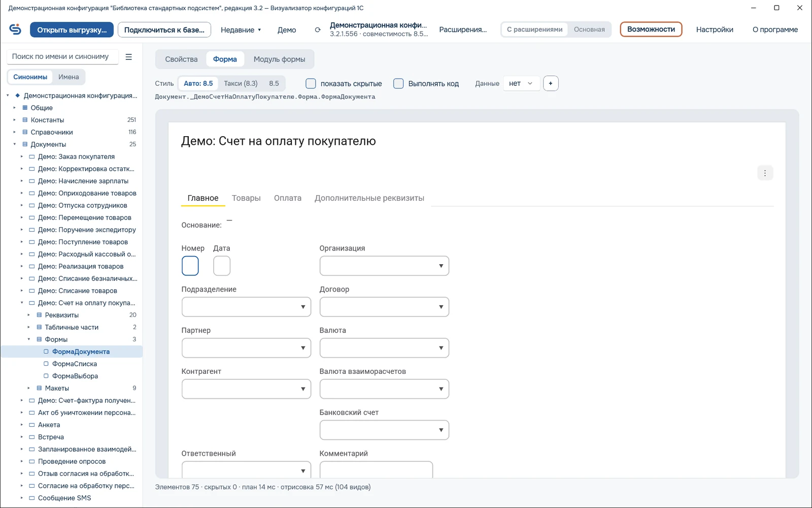Select the Встреча document row
This screenshot has width=812, height=508.
coord(71,437)
